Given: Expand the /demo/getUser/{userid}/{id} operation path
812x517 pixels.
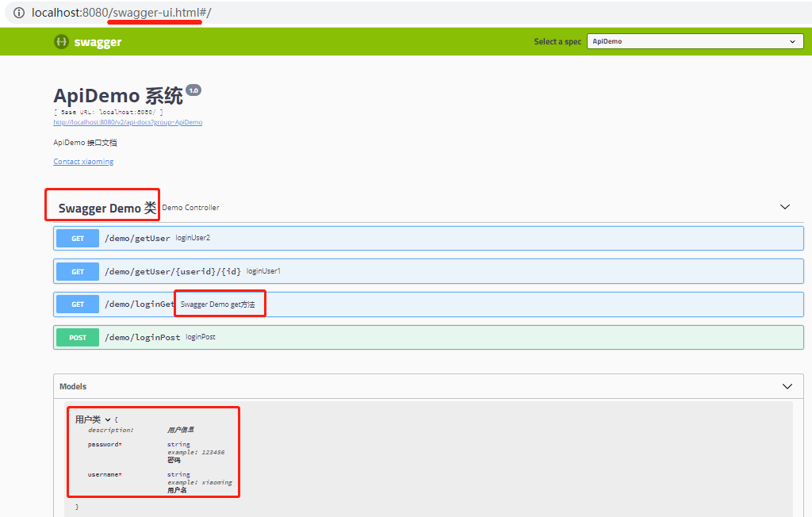Looking at the screenshot, I should click(x=172, y=271).
